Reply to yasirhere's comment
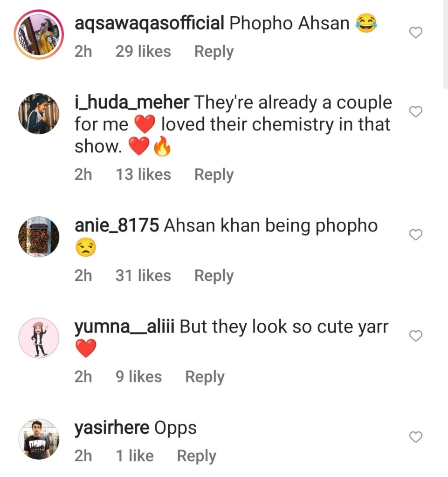Screen dimensions: 448x477 (197, 456)
